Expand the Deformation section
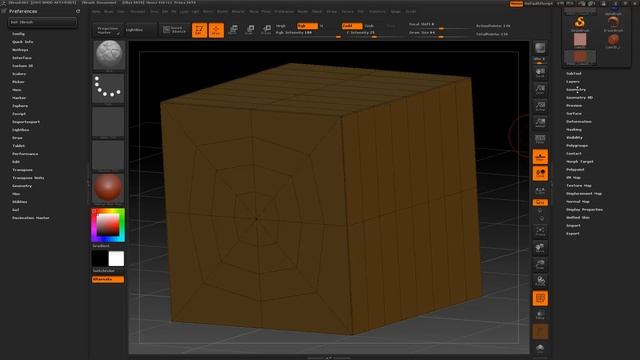The width and height of the screenshot is (640, 360). (579, 122)
